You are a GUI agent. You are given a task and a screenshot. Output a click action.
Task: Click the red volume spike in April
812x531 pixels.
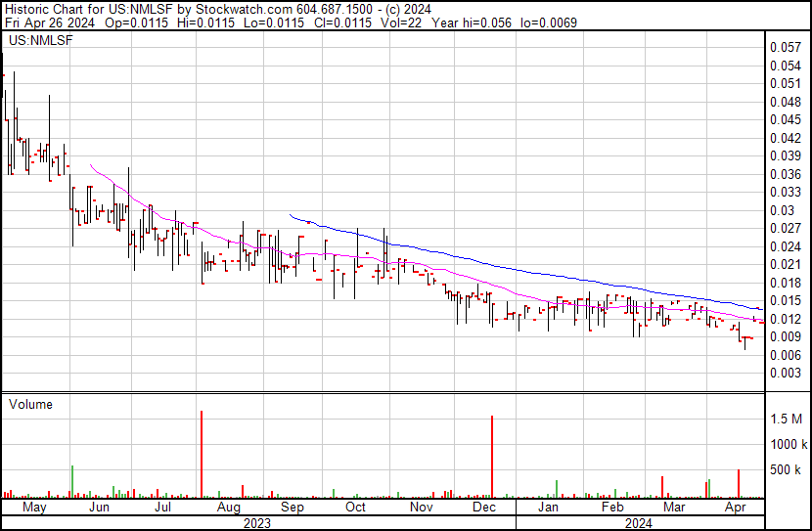739,484
